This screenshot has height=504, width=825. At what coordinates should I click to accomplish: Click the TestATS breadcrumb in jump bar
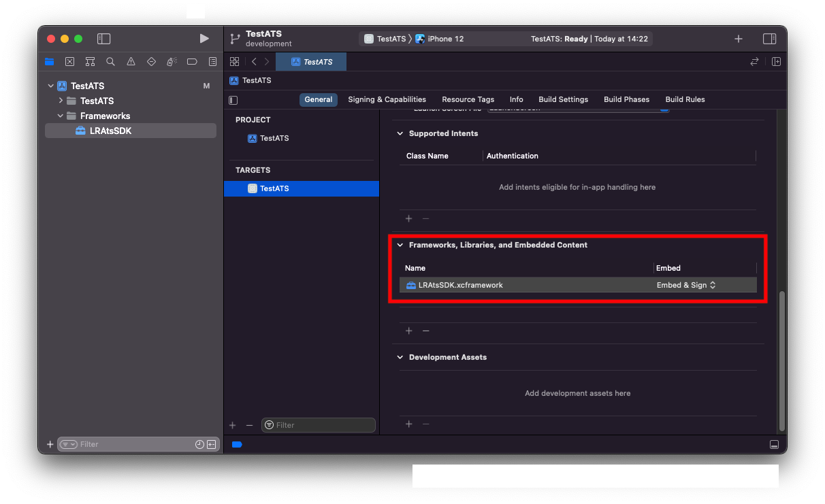[250, 80]
